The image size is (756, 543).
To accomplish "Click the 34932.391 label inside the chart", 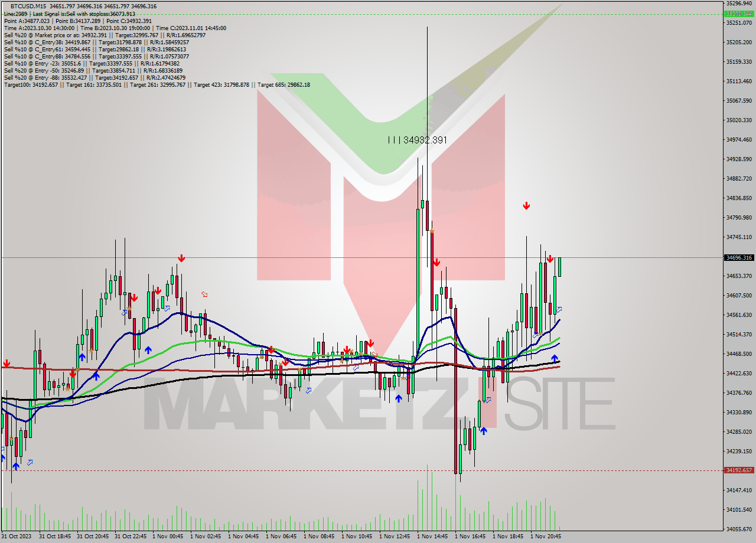I will (417, 140).
